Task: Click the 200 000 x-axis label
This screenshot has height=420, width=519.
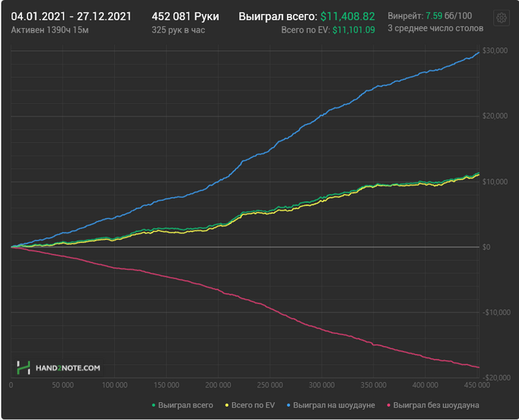Action: 218,385
